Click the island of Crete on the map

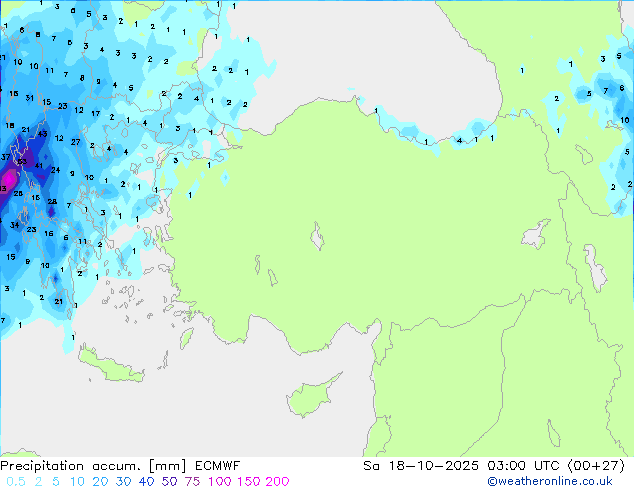(x=111, y=364)
